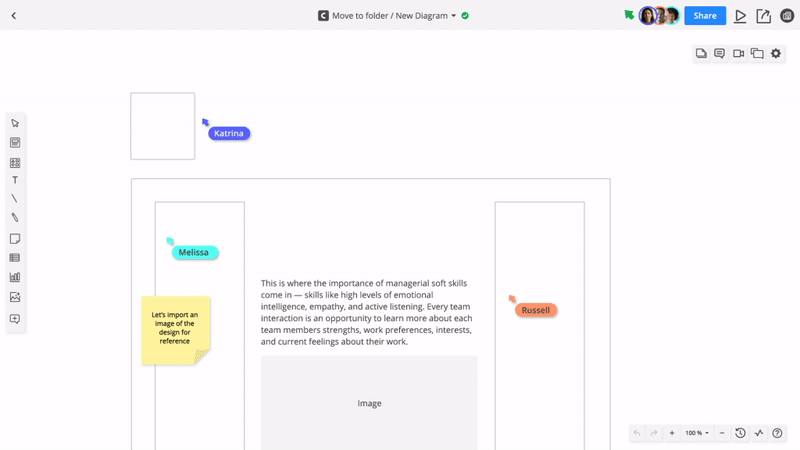Click the Share button
Image resolution: width=800 pixels, height=450 pixels.
[705, 16]
